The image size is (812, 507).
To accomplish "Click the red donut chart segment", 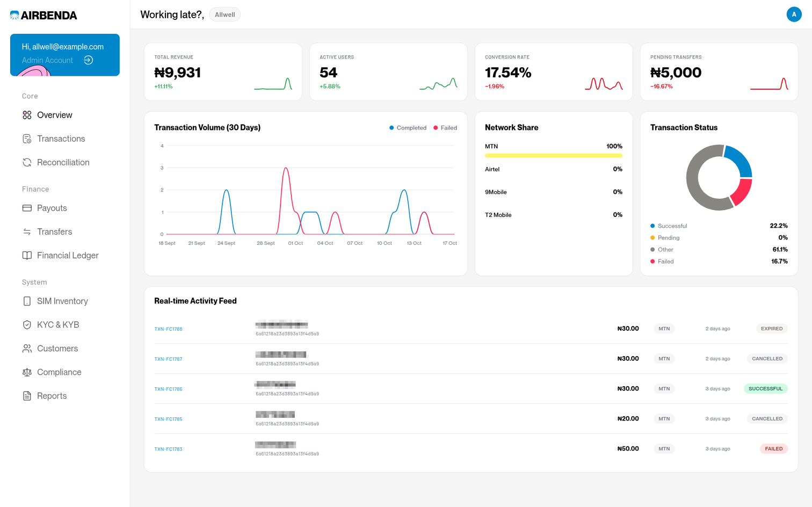I will 742,192.
